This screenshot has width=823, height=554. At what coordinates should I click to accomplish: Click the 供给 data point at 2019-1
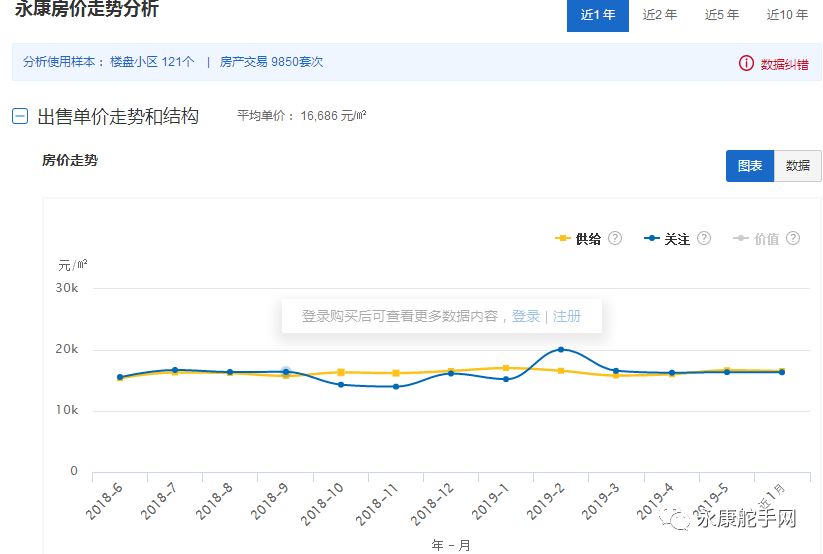tap(506, 368)
